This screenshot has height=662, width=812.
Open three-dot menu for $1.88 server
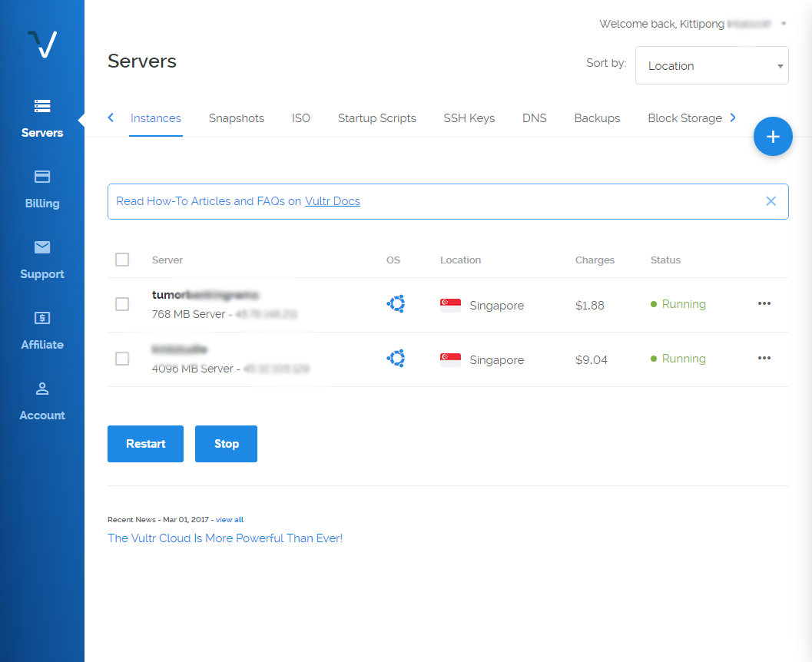coord(764,303)
